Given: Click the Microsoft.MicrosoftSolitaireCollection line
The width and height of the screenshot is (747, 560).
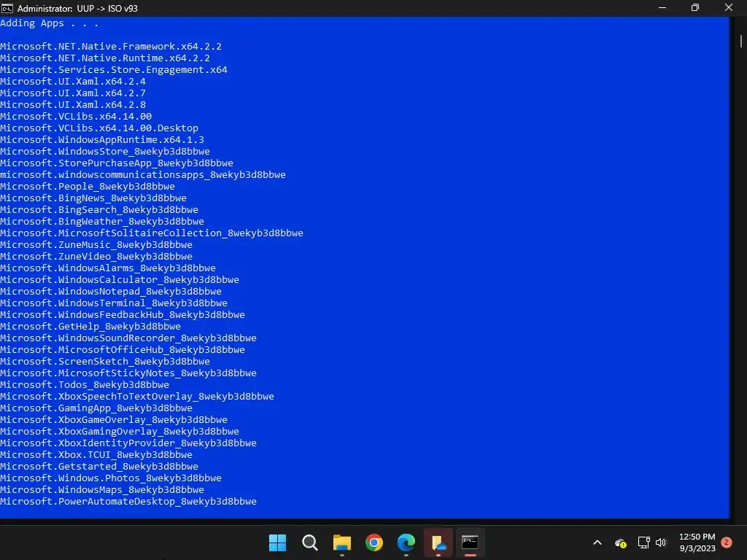Looking at the screenshot, I should click(152, 233).
